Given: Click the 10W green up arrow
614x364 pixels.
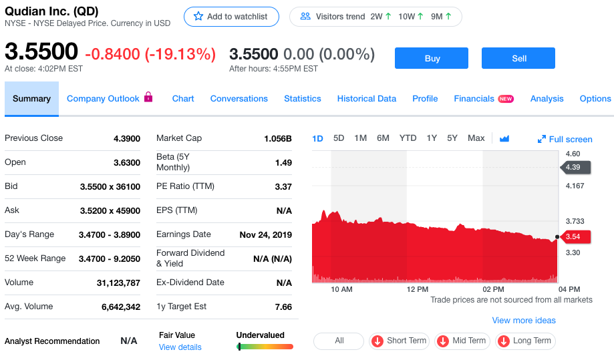Looking at the screenshot, I should click(x=420, y=17).
